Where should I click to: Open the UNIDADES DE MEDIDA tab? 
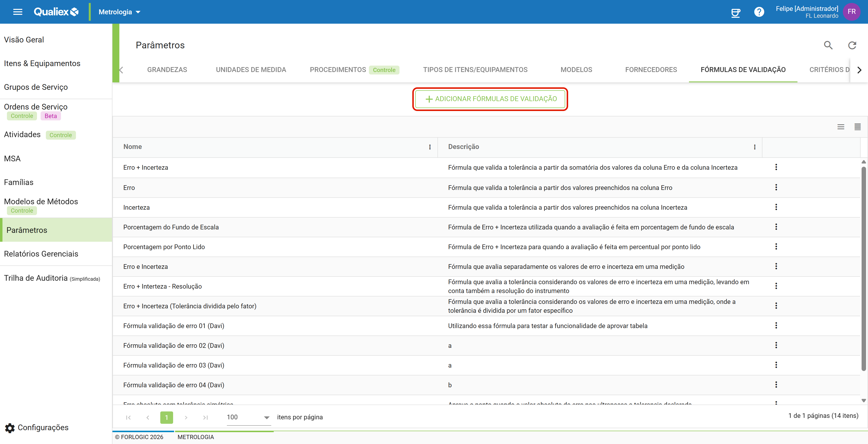251,70
